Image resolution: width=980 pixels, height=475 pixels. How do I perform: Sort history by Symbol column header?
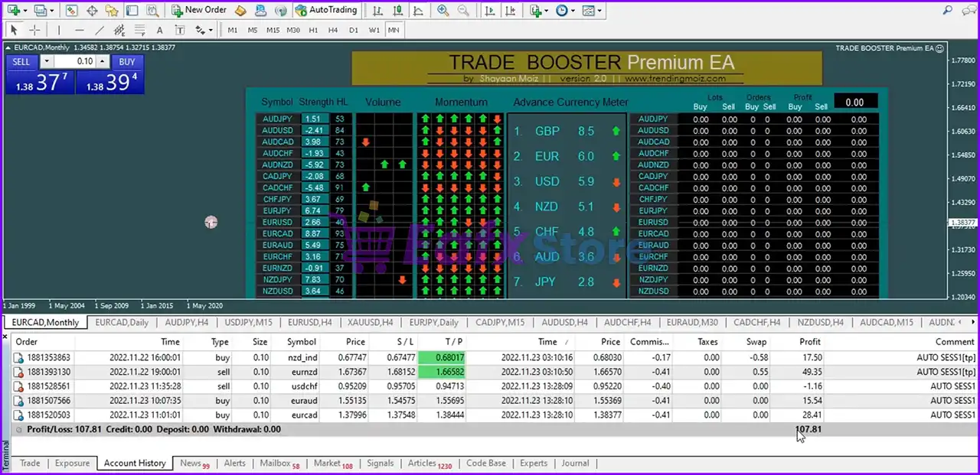[x=302, y=342]
